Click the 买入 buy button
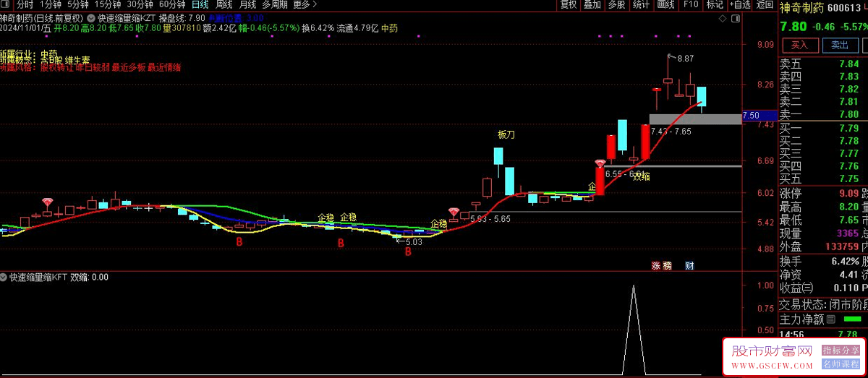 pos(799,45)
